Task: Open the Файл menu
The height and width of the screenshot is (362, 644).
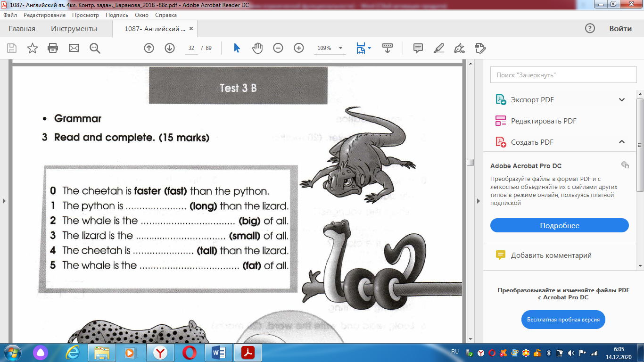Action: coord(10,15)
